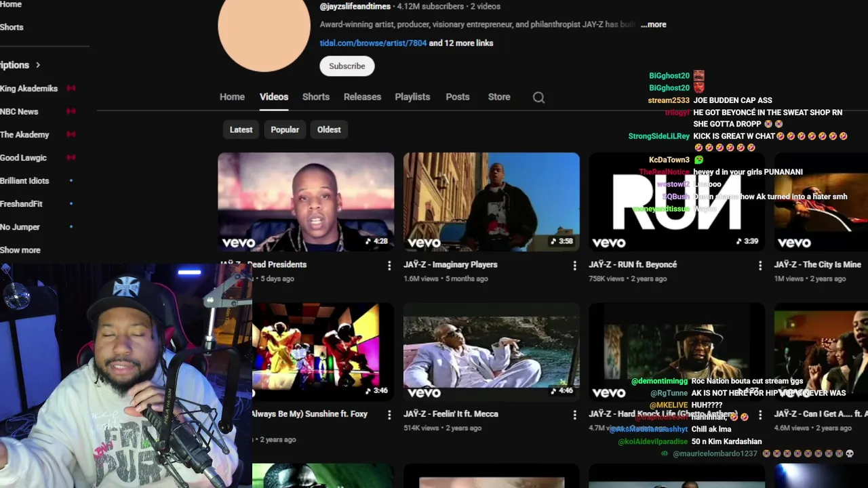Open The Akademy subscription
This screenshot has width=868, height=488.
pyautogui.click(x=24, y=134)
